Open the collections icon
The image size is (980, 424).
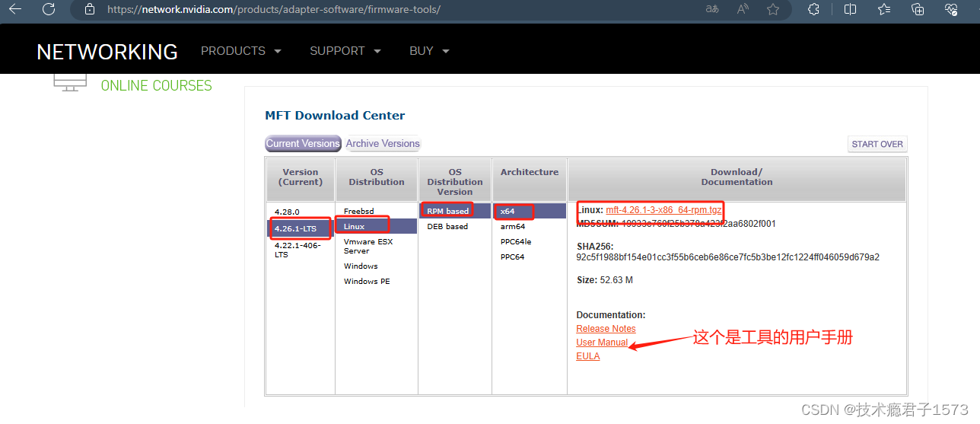[918, 10]
